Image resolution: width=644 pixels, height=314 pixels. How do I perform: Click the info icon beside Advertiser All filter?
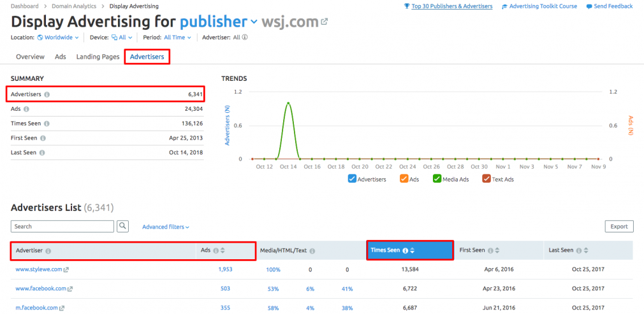(245, 38)
